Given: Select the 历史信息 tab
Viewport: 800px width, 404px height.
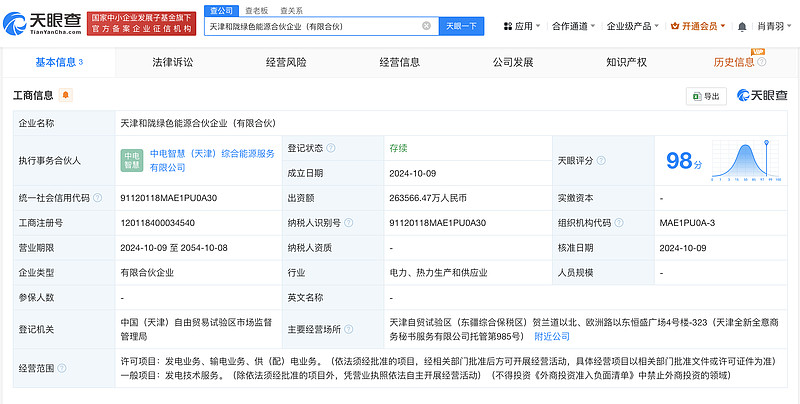Looking at the screenshot, I should 734,62.
